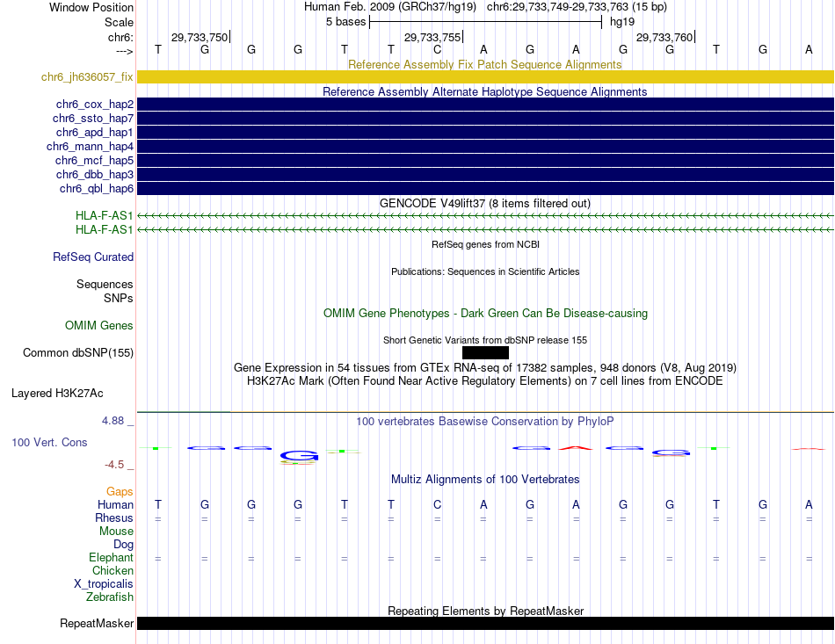Viewport: 835px width, 644px height.
Task: Open the first HLA-F-AS1 gene label
Action: [x=105, y=215]
